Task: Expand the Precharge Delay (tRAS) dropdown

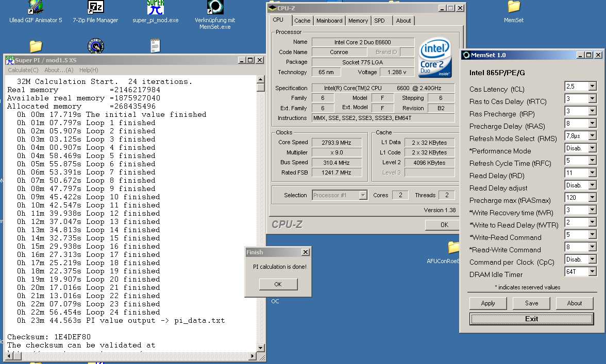Action: coord(592,123)
